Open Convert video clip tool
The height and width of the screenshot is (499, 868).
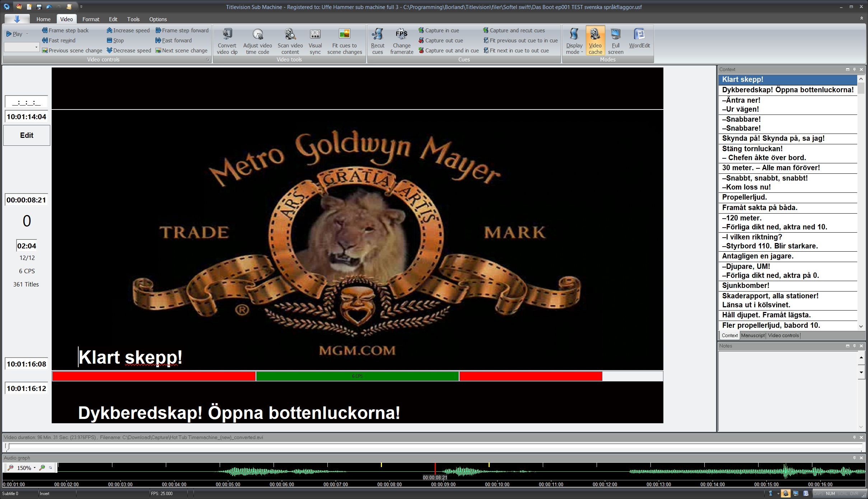tap(227, 41)
